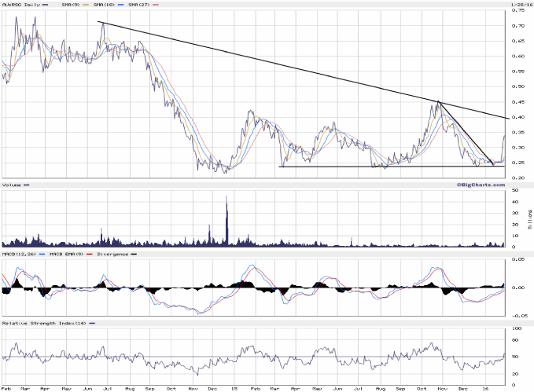Click the AU:RSG Daily chart title

[21, 5]
